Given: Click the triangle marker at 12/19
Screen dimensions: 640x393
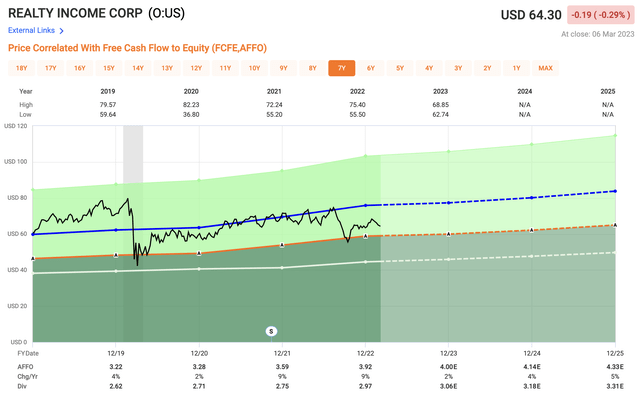Looking at the screenshot, I should tap(116, 255).
